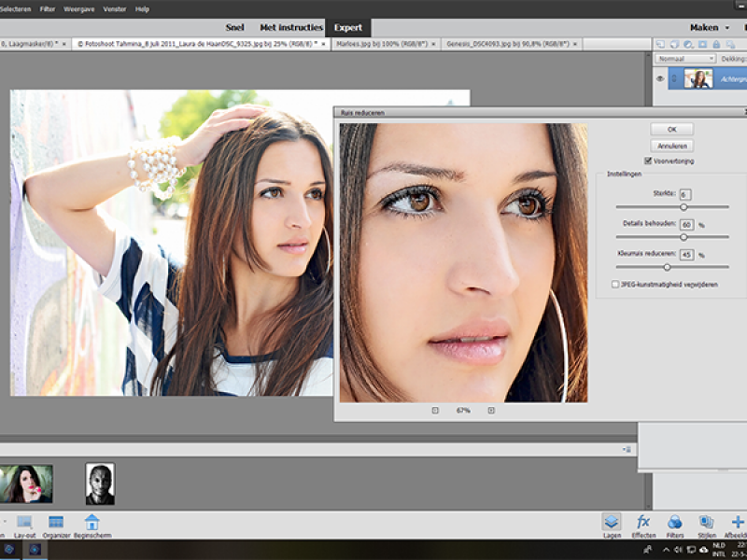Click the lock layer icon

click(715, 44)
